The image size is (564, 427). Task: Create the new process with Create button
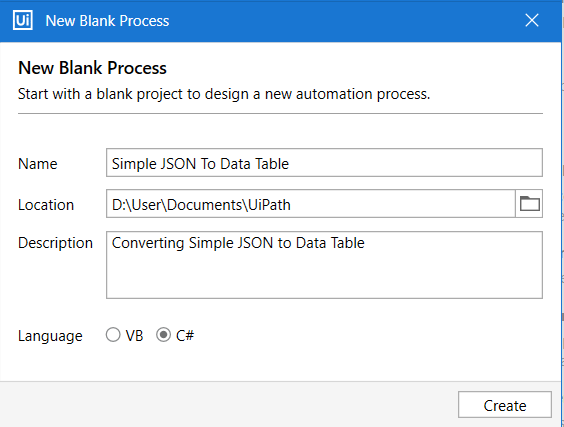[x=505, y=405]
